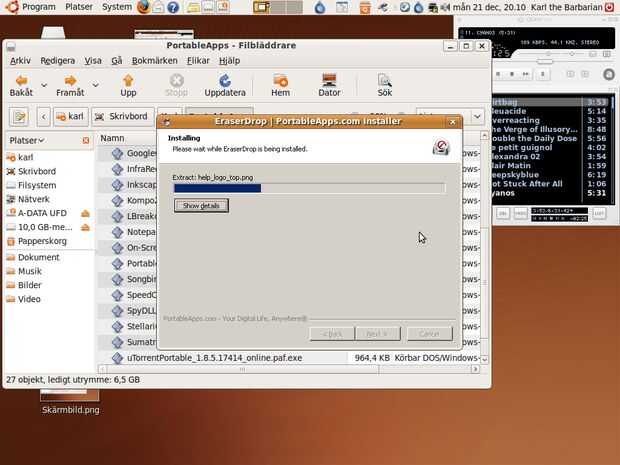Click the Karl the Barbarian user name

(x=567, y=7)
